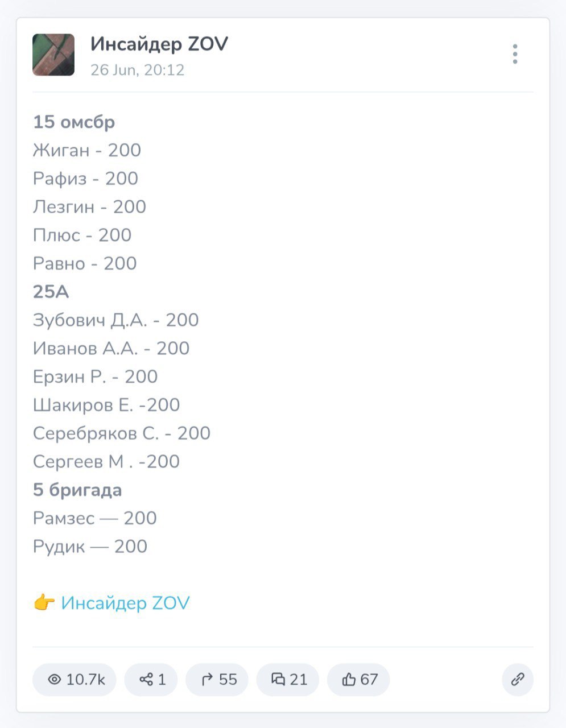Open the comments icon showing 21

click(278, 679)
